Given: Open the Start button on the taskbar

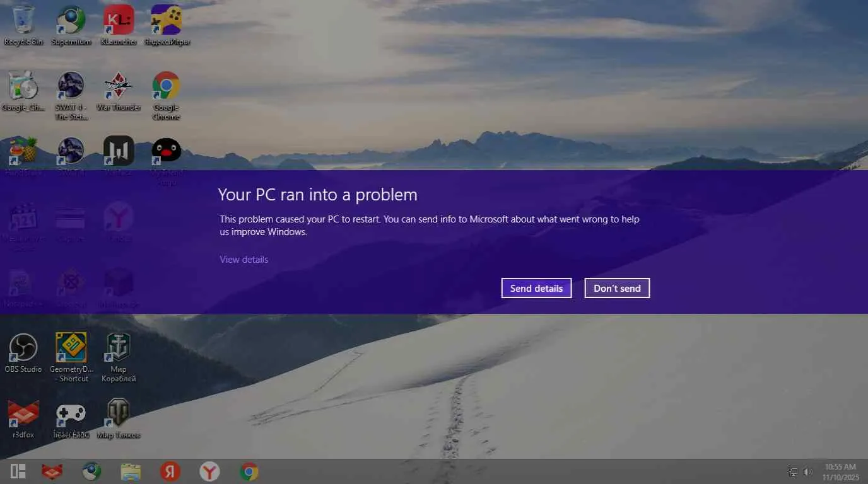Looking at the screenshot, I should (x=18, y=471).
